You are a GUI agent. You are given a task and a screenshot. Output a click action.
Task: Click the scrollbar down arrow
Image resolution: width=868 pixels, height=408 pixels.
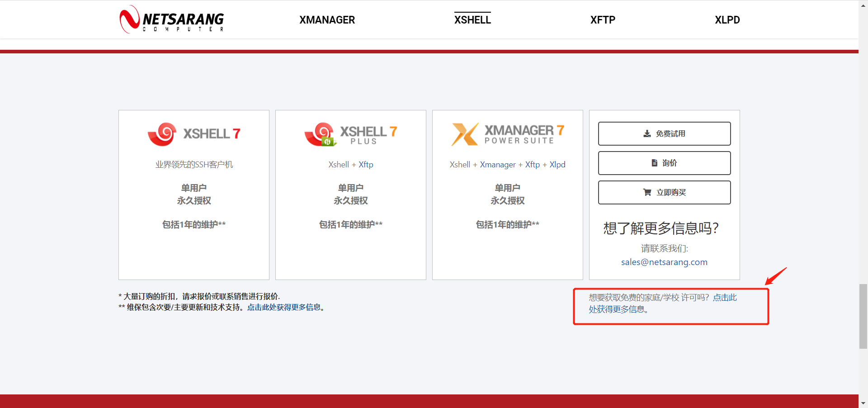[x=863, y=403]
